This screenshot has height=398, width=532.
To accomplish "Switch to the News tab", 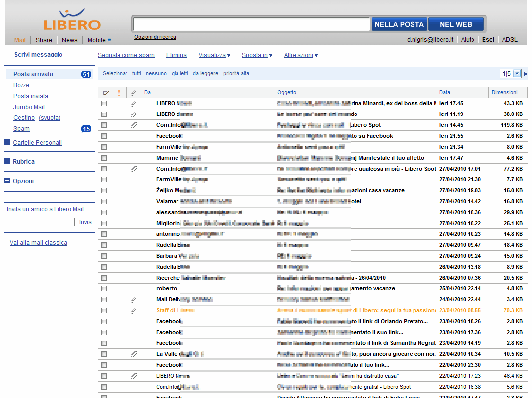I will 69,40.
